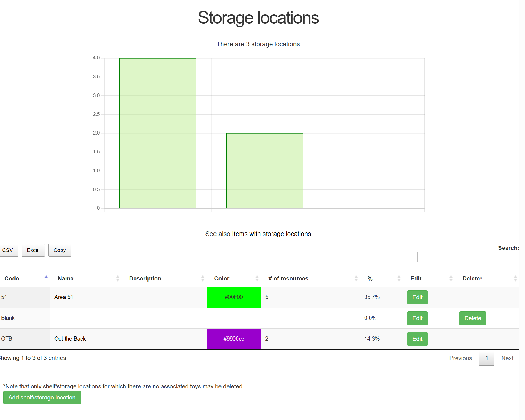Viewport: 525px width, 420px height.
Task: Delete the Blank storage location
Action: [x=473, y=318]
